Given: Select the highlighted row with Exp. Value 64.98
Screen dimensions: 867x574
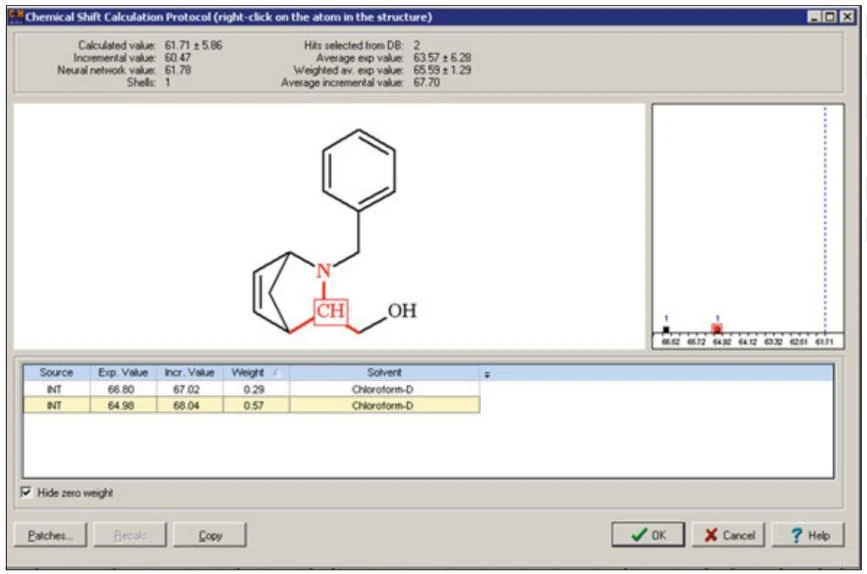Looking at the screenshot, I should (x=252, y=405).
